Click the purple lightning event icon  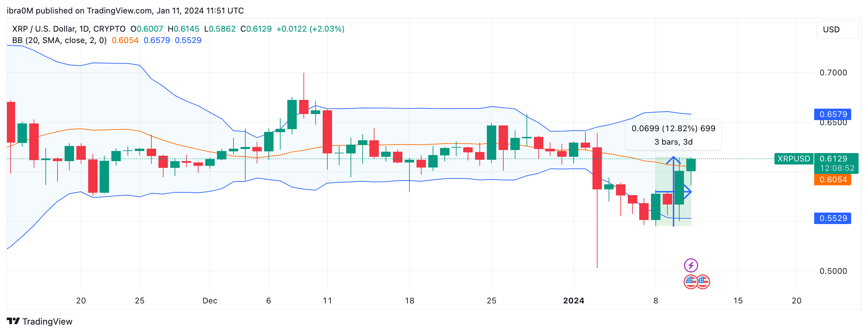[691, 265]
